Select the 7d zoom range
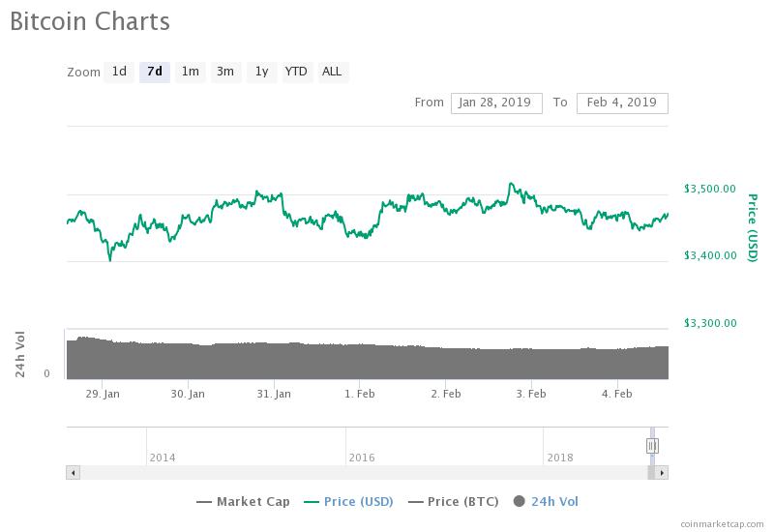Image resolution: width=774 pixels, height=532 pixels. click(155, 72)
